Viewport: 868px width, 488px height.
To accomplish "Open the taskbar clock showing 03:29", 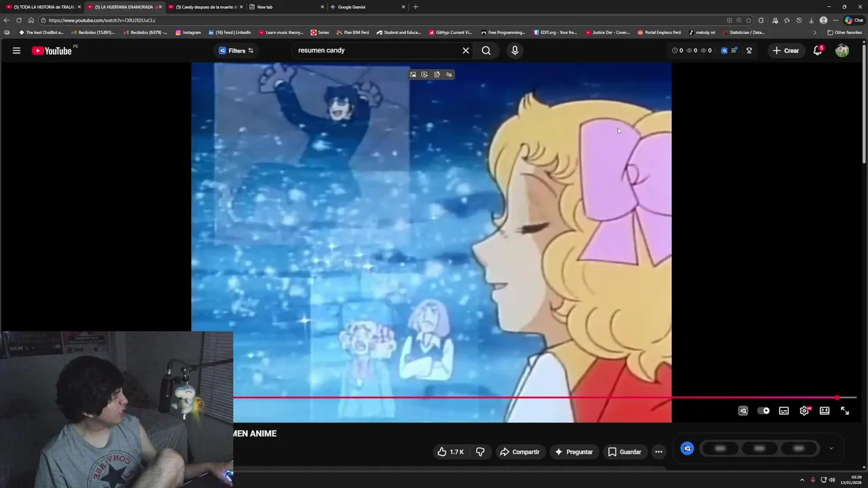I will pos(851,480).
